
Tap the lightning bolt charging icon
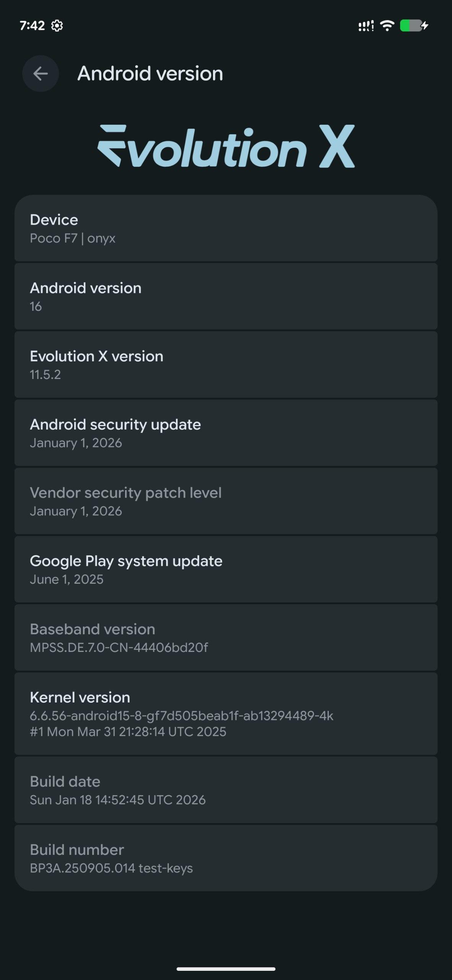click(425, 26)
